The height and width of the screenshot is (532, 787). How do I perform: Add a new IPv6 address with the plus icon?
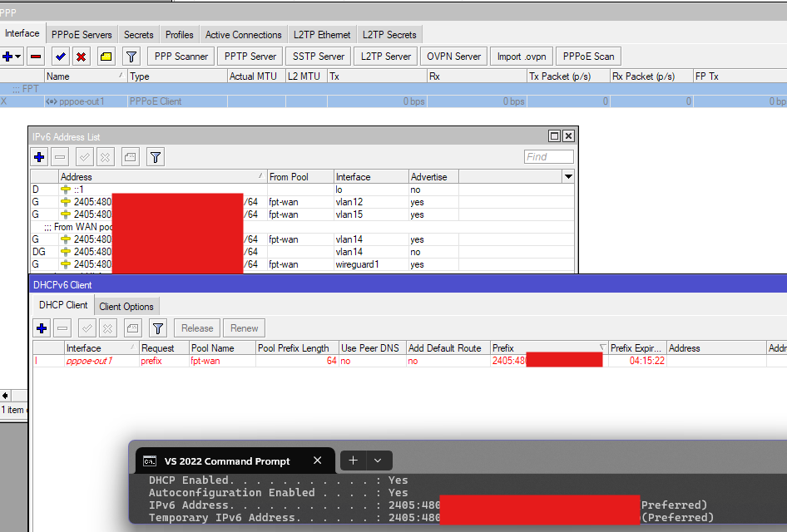tap(39, 156)
